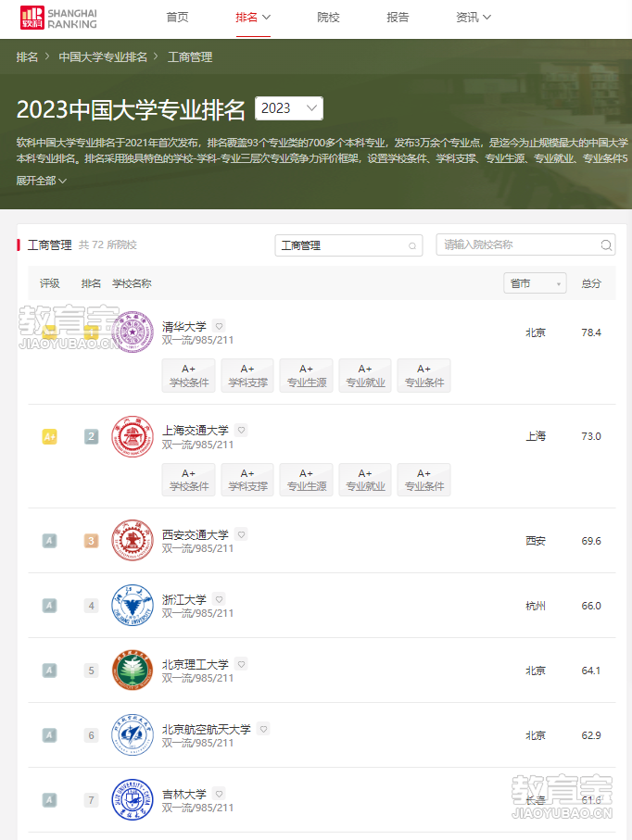Favorite 北京航空航天大学 with heart icon
Image resolution: width=632 pixels, height=840 pixels.
click(x=263, y=729)
